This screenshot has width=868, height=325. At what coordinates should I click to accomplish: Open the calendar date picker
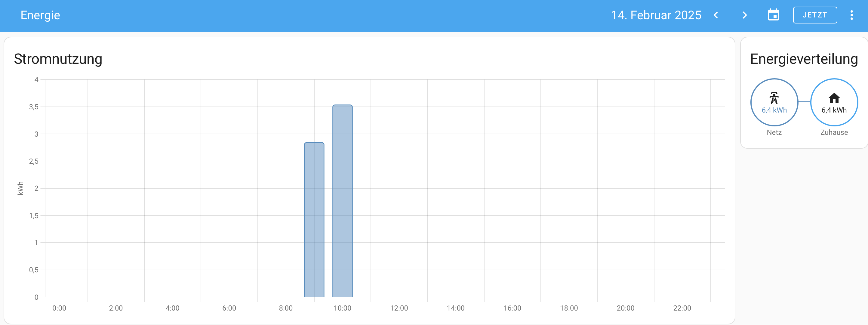point(773,15)
